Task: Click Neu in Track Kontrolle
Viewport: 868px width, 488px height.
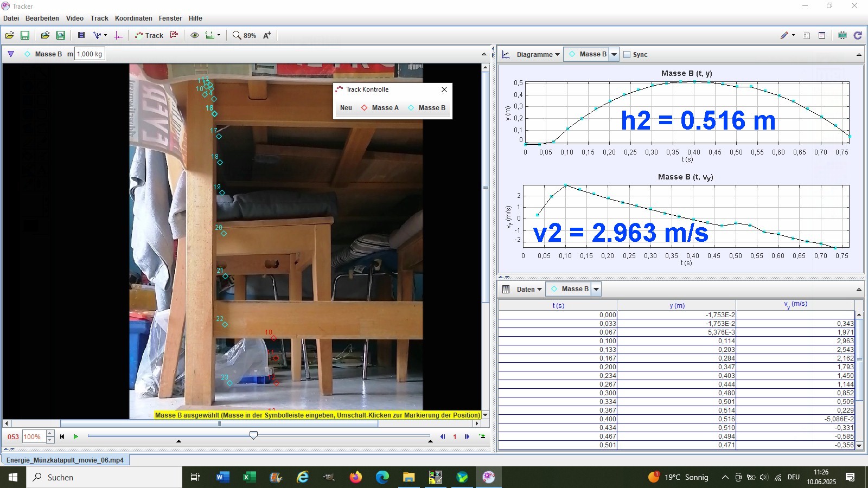Action: click(346, 108)
